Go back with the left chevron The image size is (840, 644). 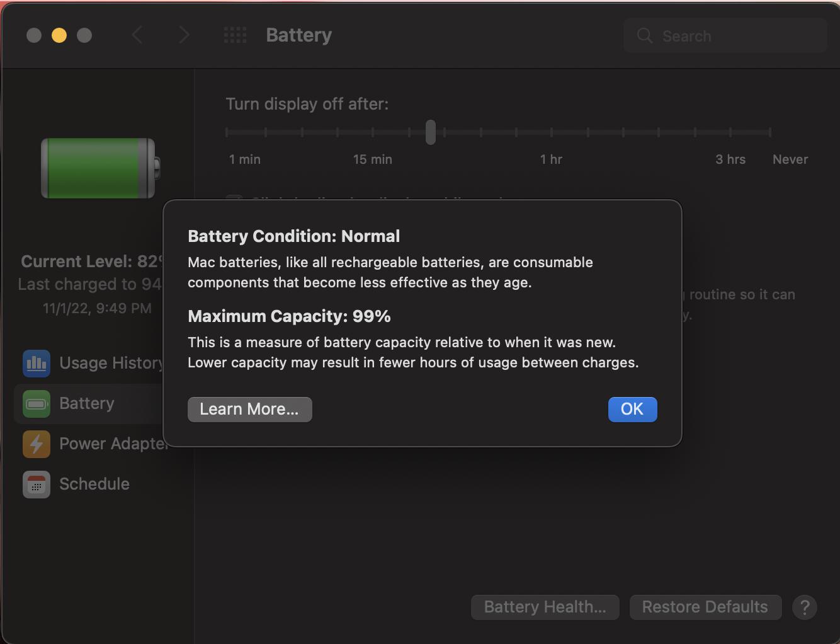(x=137, y=35)
